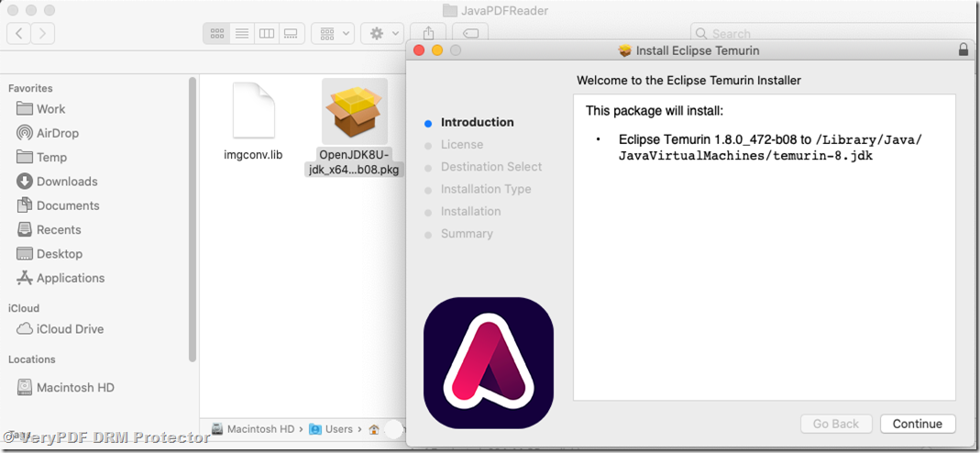This screenshot has width=980, height=453.
Task: Click the lock icon in installer title bar
Action: (x=963, y=50)
